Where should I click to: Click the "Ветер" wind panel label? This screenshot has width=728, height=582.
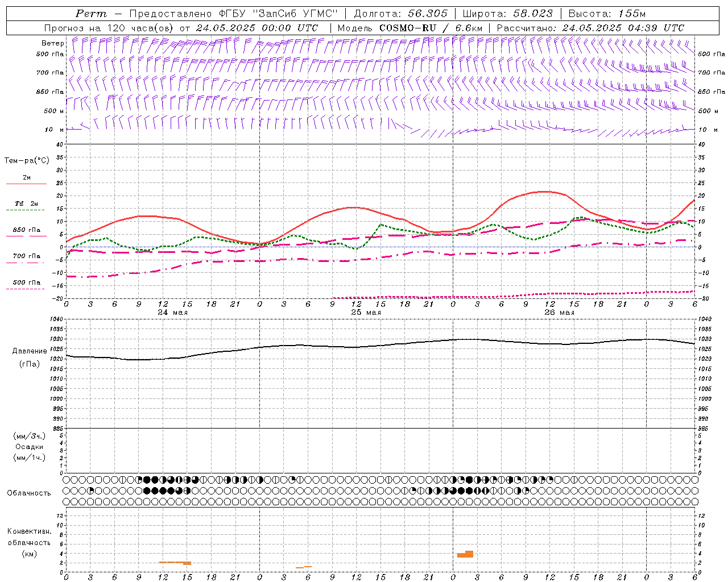[x=52, y=43]
